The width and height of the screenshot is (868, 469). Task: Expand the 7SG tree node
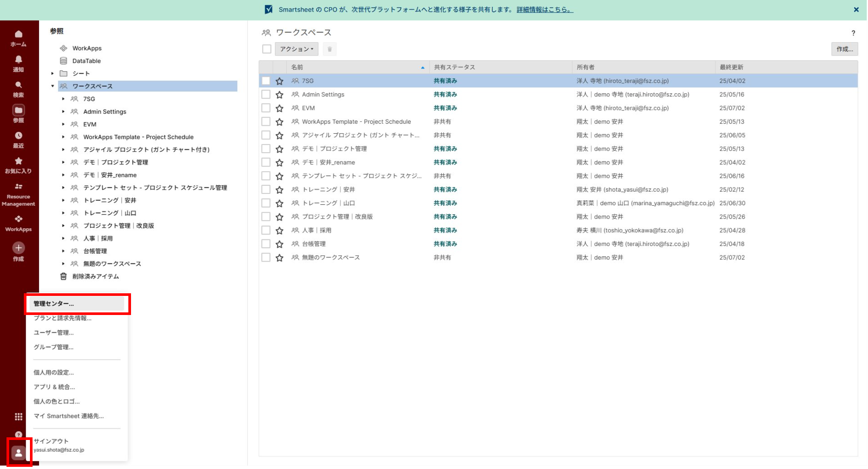click(63, 99)
